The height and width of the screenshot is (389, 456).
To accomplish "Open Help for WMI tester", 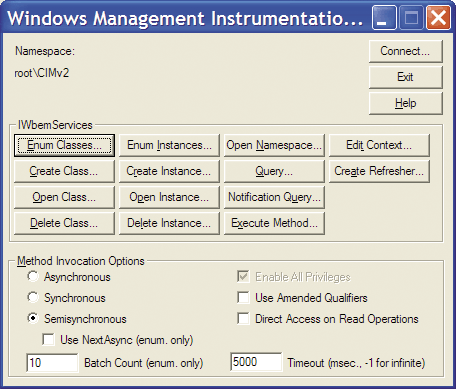I will click(x=406, y=103).
